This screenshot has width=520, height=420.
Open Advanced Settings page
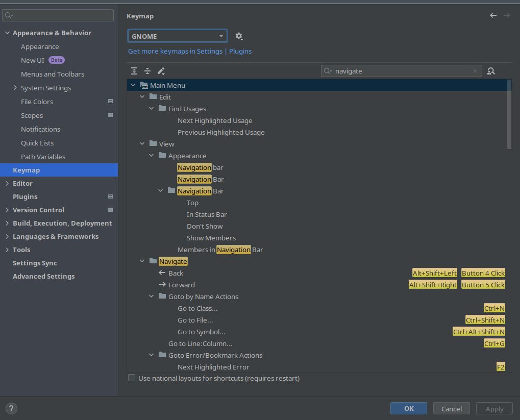[x=43, y=277]
